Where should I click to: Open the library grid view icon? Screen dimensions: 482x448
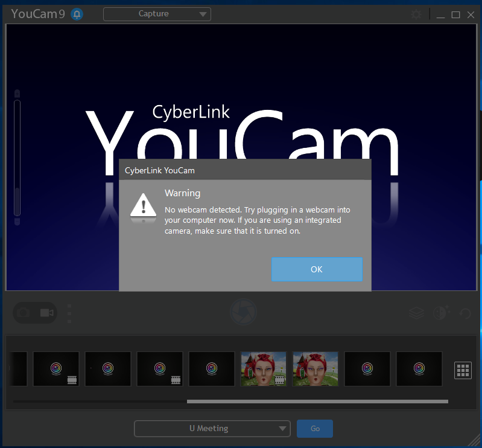click(463, 370)
